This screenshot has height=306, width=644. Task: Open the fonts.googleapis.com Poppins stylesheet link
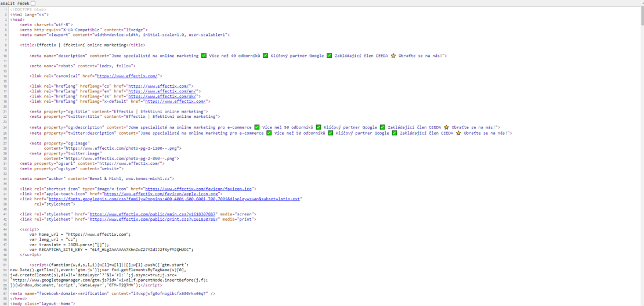(175, 199)
